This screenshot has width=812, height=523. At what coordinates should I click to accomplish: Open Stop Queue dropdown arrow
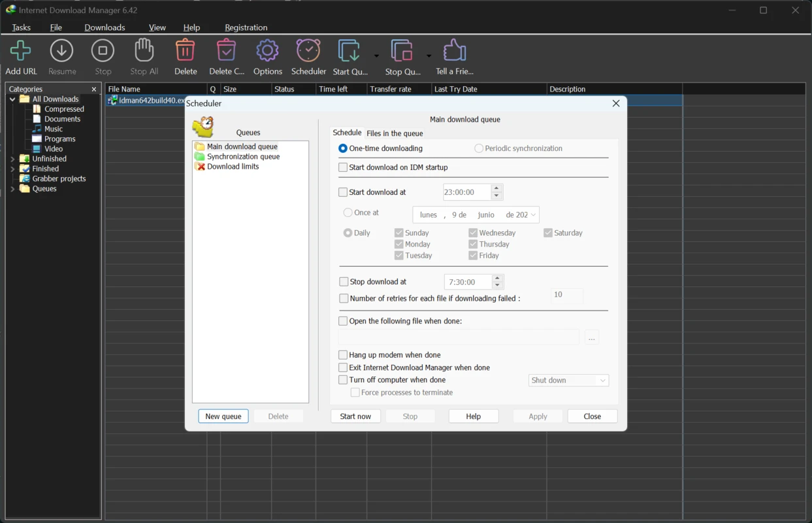(x=429, y=56)
